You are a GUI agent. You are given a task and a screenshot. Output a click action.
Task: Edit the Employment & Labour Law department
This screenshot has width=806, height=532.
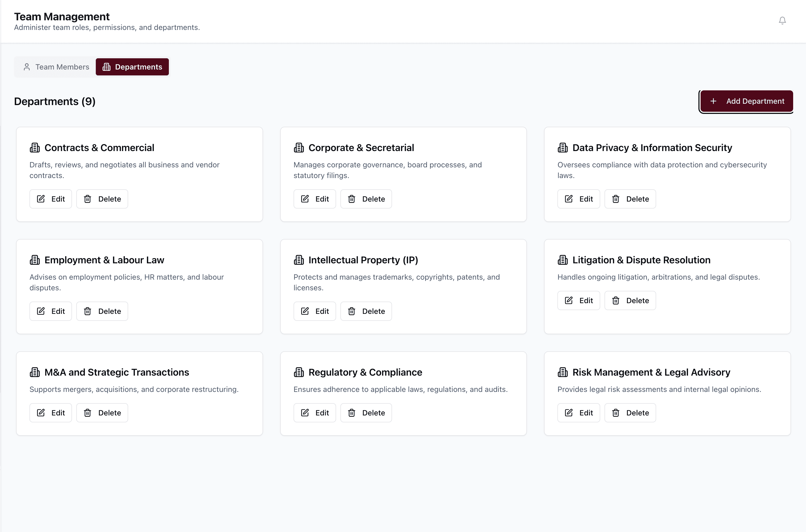[51, 311]
